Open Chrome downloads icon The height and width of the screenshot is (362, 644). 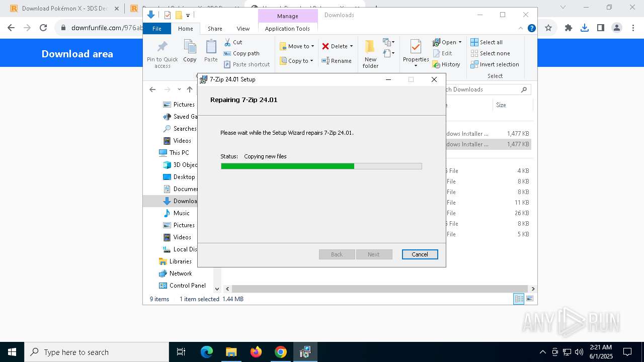click(x=585, y=28)
